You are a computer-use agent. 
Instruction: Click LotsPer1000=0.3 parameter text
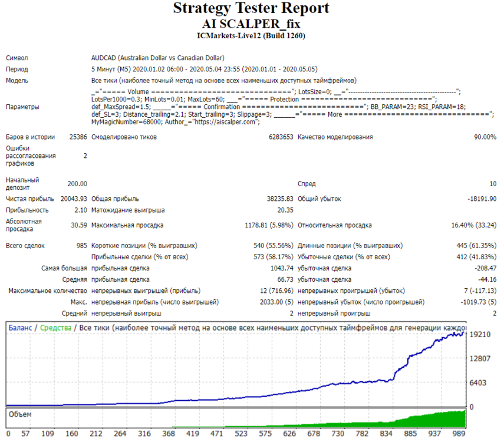116,100
